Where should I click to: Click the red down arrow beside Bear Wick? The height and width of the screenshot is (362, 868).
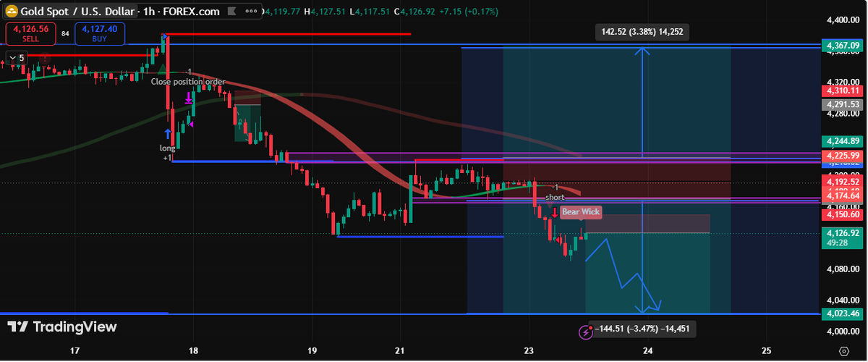555,212
